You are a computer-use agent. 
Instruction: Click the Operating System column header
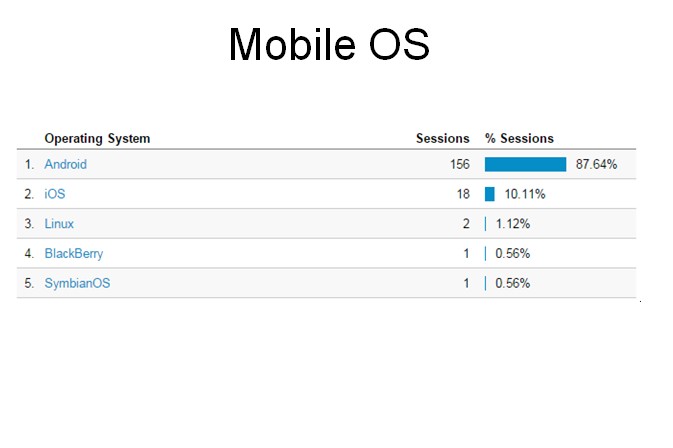[97, 139]
